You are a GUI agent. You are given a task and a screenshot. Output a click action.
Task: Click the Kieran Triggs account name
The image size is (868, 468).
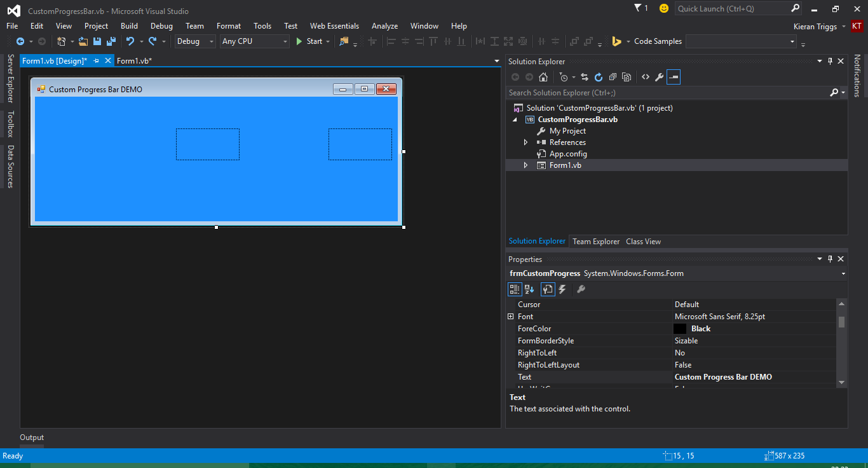coord(816,26)
